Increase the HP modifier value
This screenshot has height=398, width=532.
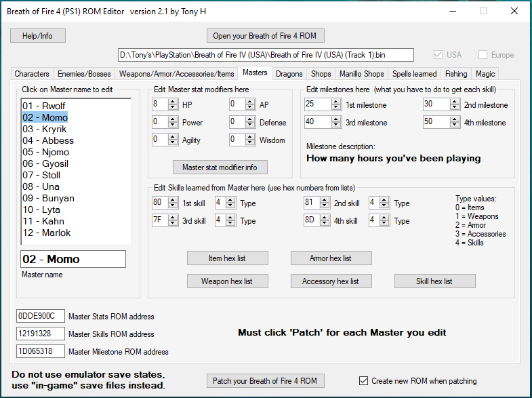(173, 102)
